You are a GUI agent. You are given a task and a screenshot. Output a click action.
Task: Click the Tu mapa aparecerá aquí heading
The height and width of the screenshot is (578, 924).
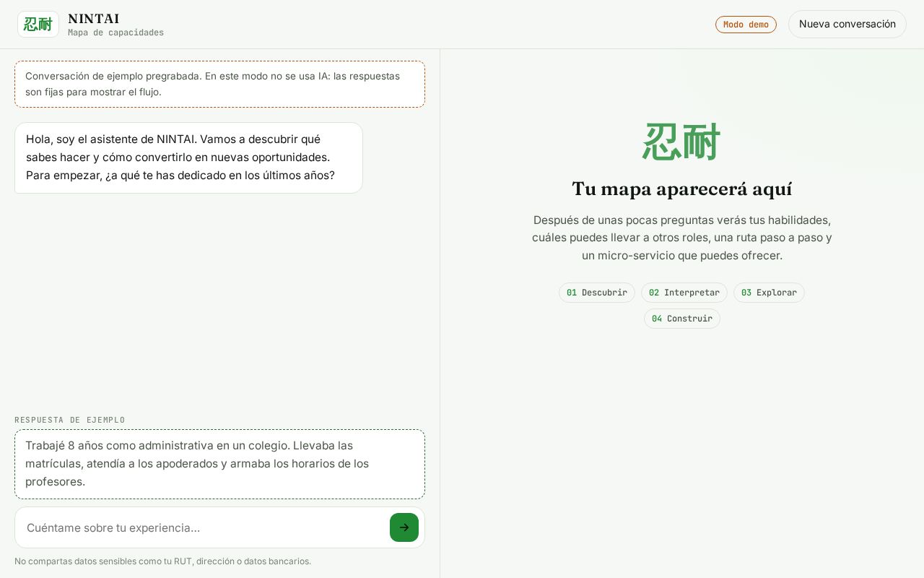(682, 189)
